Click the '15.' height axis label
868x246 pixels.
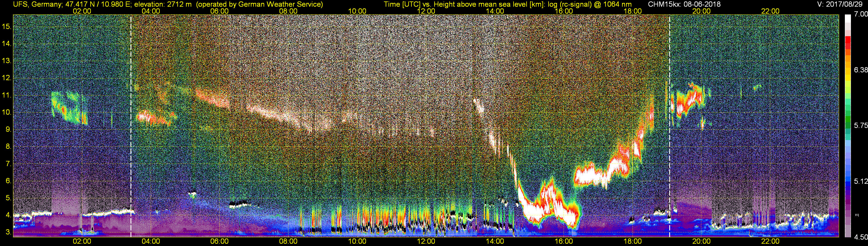[7, 26]
